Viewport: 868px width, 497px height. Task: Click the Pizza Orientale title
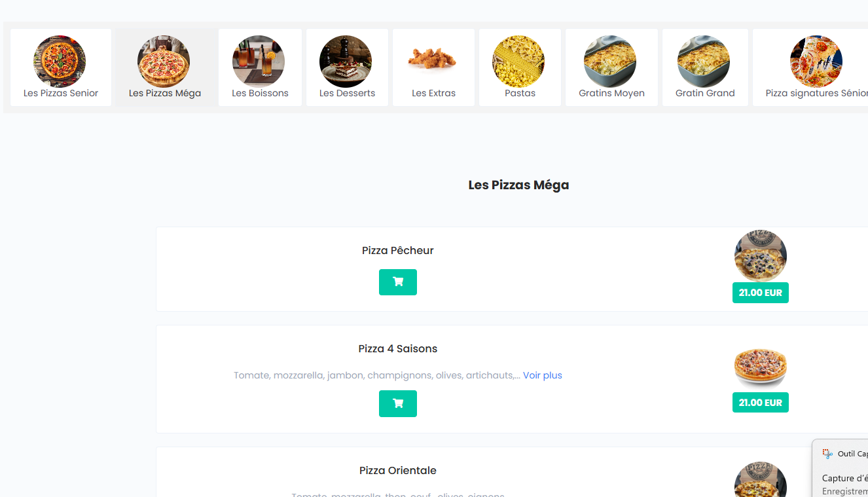point(397,470)
